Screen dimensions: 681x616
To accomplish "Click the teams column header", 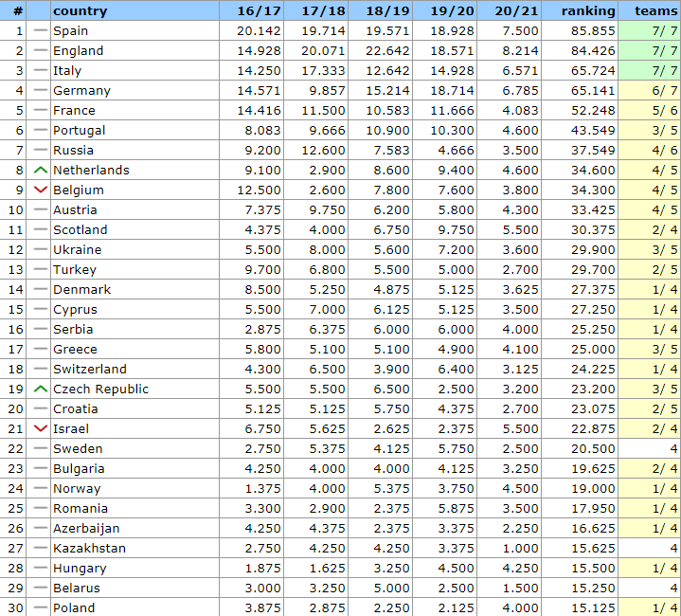I will (x=655, y=11).
